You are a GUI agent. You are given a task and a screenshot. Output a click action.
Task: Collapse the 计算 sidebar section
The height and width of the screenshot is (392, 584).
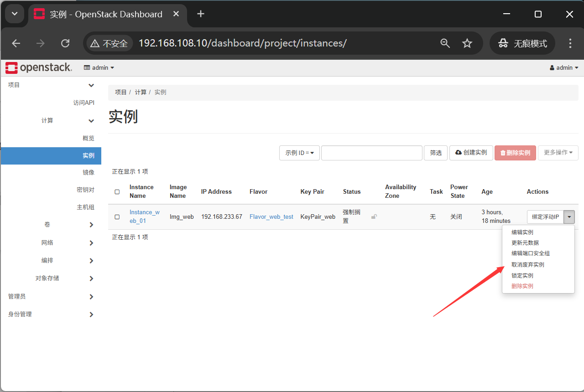pos(91,121)
